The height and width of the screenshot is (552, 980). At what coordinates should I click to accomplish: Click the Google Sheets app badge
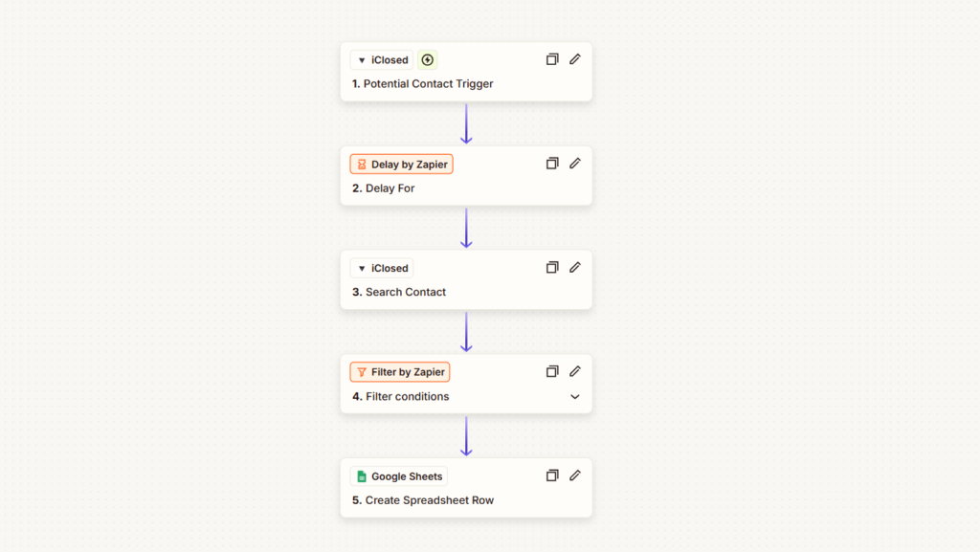(x=398, y=476)
